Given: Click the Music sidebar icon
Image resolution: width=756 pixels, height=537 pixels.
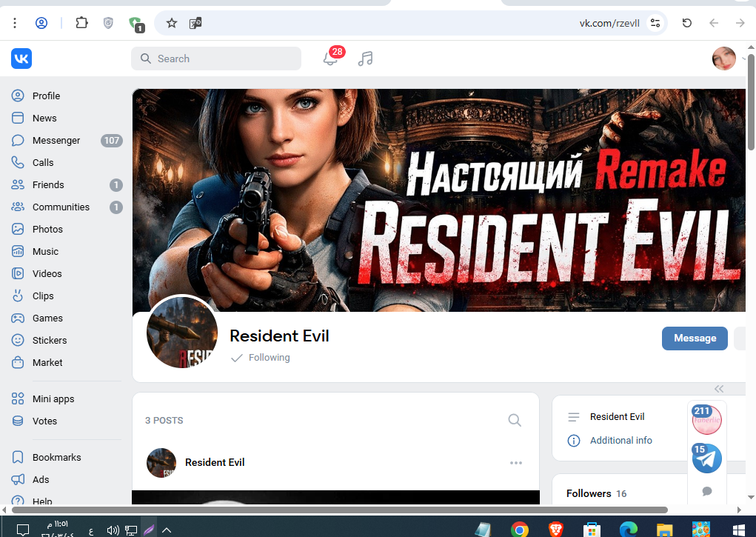Looking at the screenshot, I should click(x=18, y=251).
